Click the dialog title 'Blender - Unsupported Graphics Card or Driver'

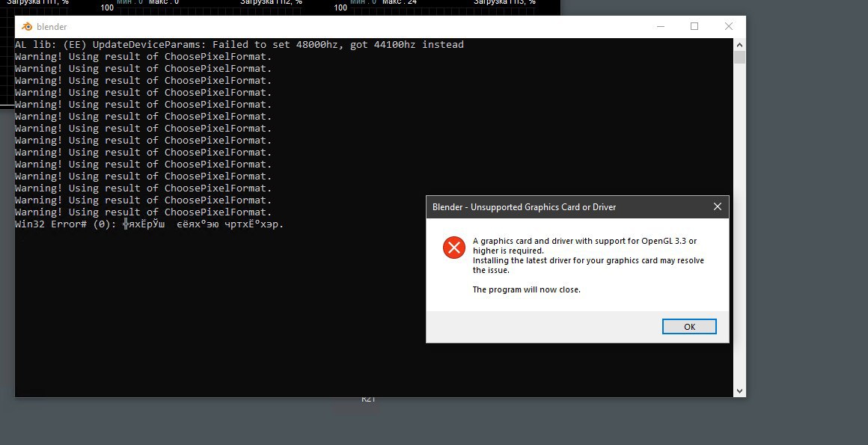(524, 207)
